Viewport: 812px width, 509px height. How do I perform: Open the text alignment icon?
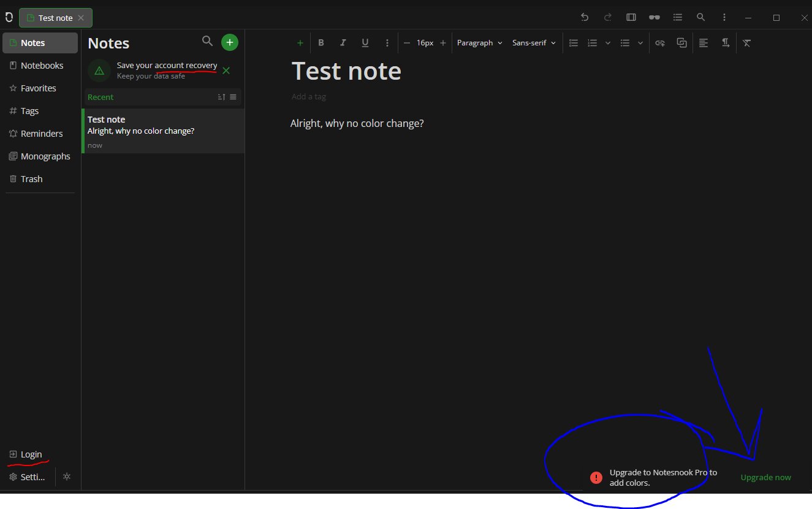(x=704, y=43)
